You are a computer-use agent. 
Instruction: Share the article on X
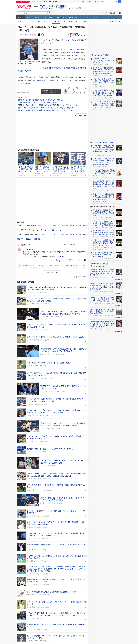(x=39, y=35)
